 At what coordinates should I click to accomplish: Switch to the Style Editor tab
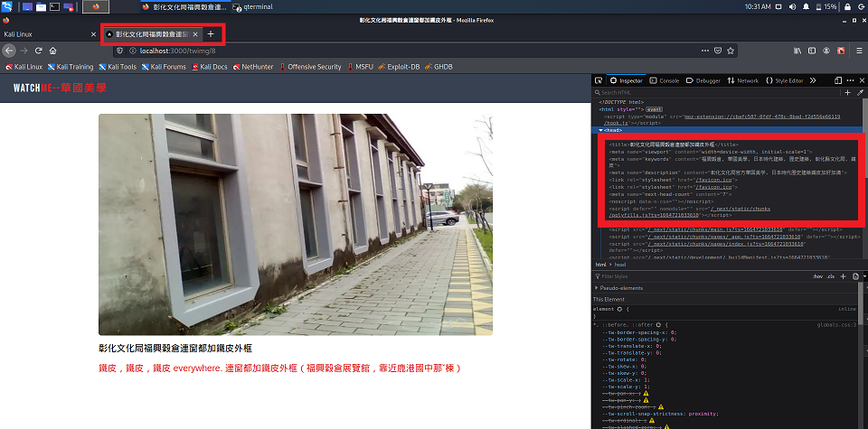tap(785, 80)
